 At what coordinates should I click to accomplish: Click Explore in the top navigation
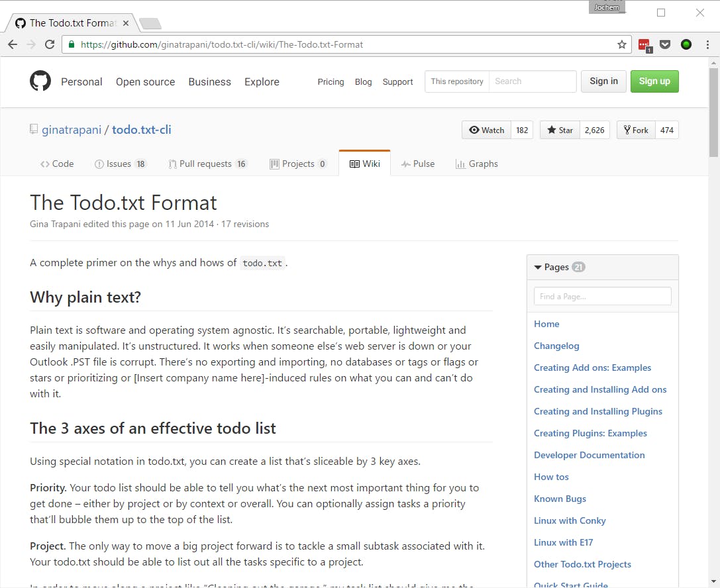click(262, 81)
